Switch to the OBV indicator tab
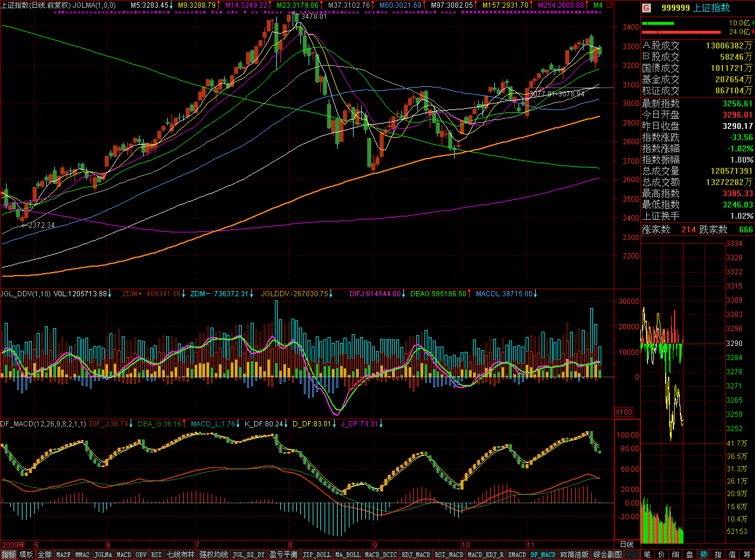This screenshot has width=755, height=560. 141,555
